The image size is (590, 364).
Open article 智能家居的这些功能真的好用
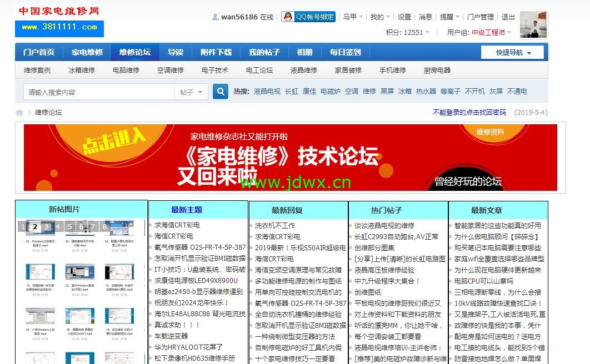tap(497, 225)
